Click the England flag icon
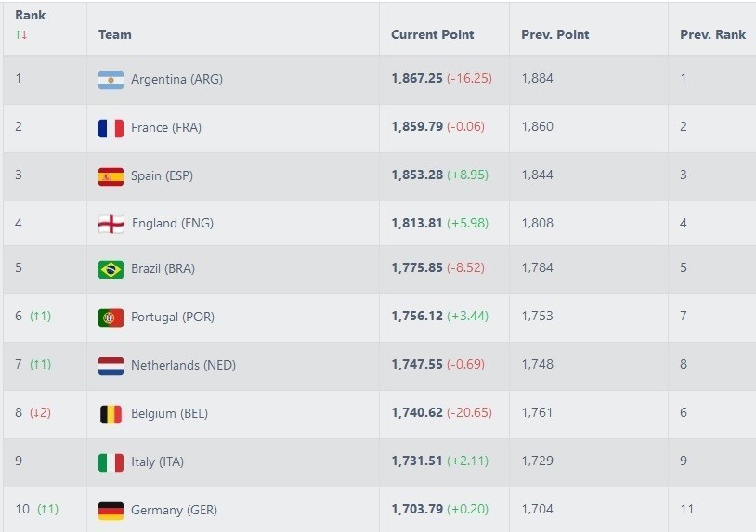This screenshot has height=532, width=756. click(x=111, y=224)
